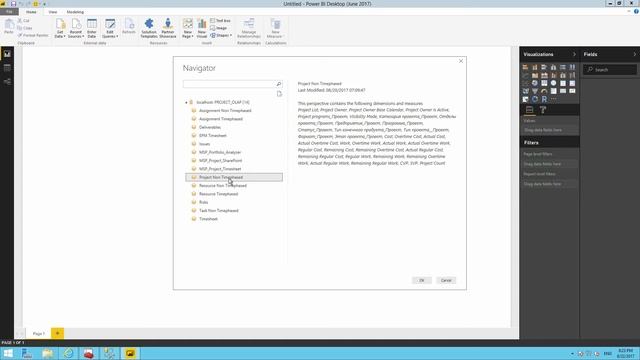
Task: Add a new page with the plus button
Action: click(x=58, y=333)
